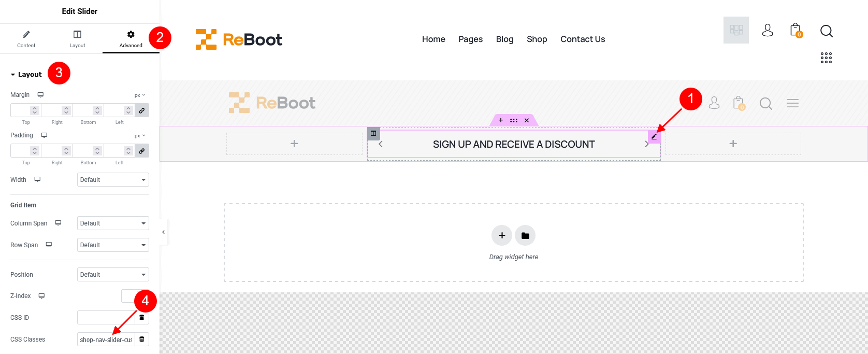Add section using pink plus handle
The image size is (868, 354).
pyautogui.click(x=501, y=120)
